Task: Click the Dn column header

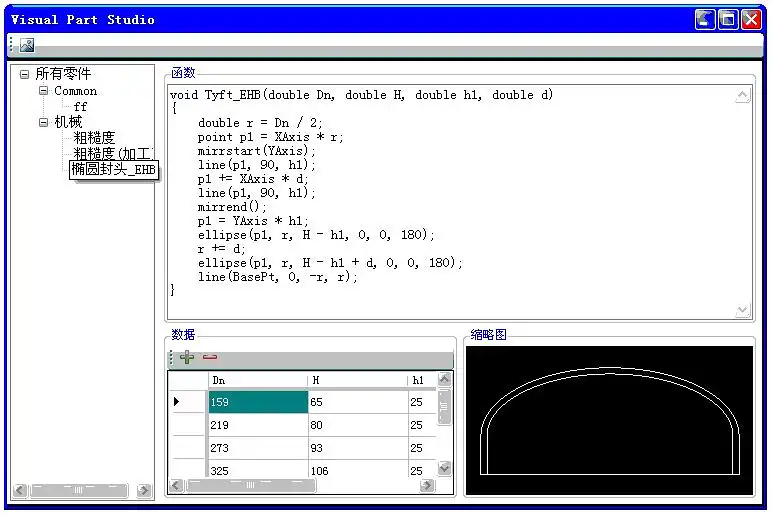Action: pyautogui.click(x=258, y=380)
